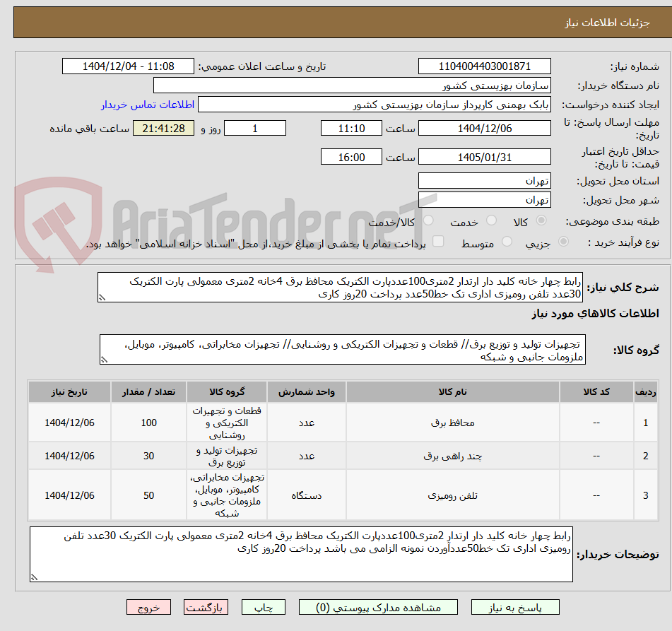672x631 pixels.
Task: Click قطعات و تجهیزات الکتریکی group cell
Action: point(227,423)
